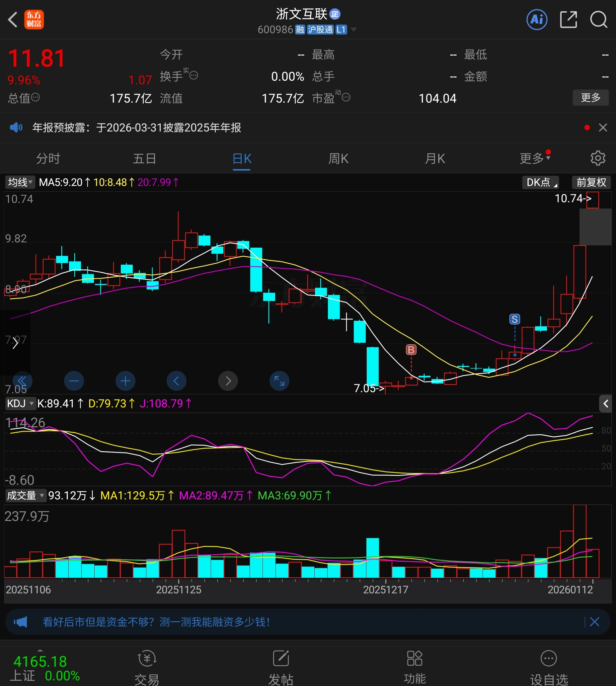This screenshot has height=686, width=616.
Task: Open the AI assistant icon
Action: point(537,20)
